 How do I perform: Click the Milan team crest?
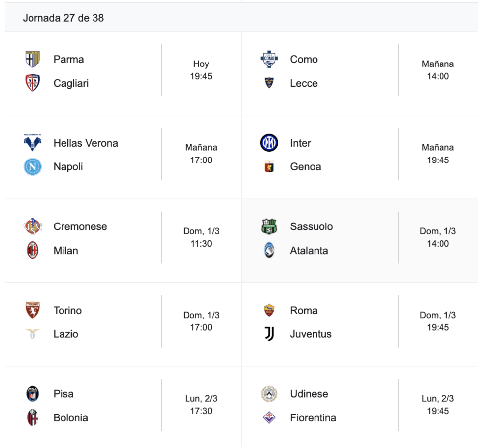pos(32,251)
